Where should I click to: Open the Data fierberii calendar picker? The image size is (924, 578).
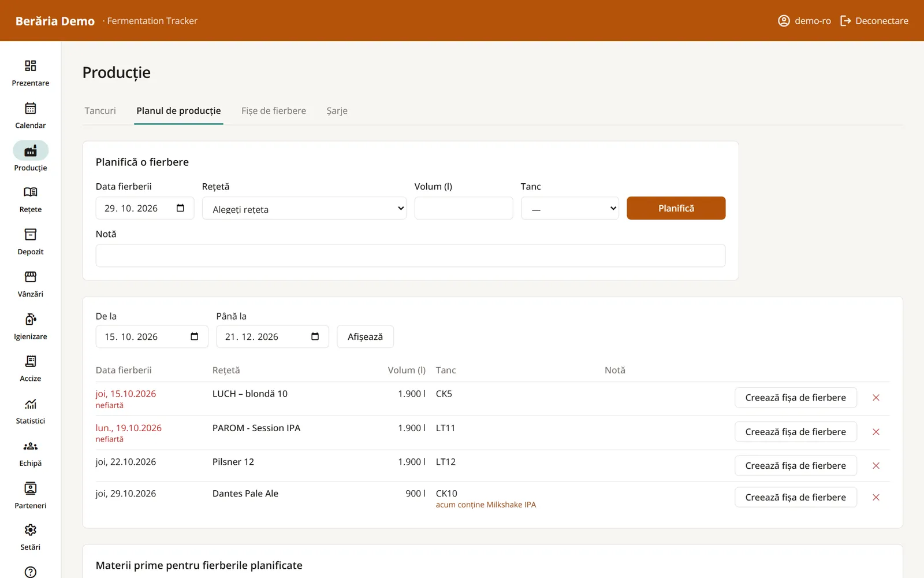pyautogui.click(x=180, y=208)
